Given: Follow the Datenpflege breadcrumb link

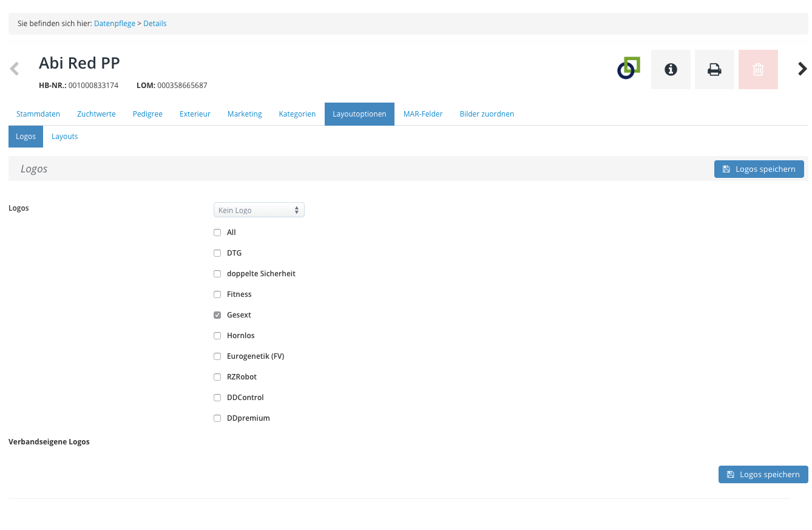Looking at the screenshot, I should [x=115, y=24].
